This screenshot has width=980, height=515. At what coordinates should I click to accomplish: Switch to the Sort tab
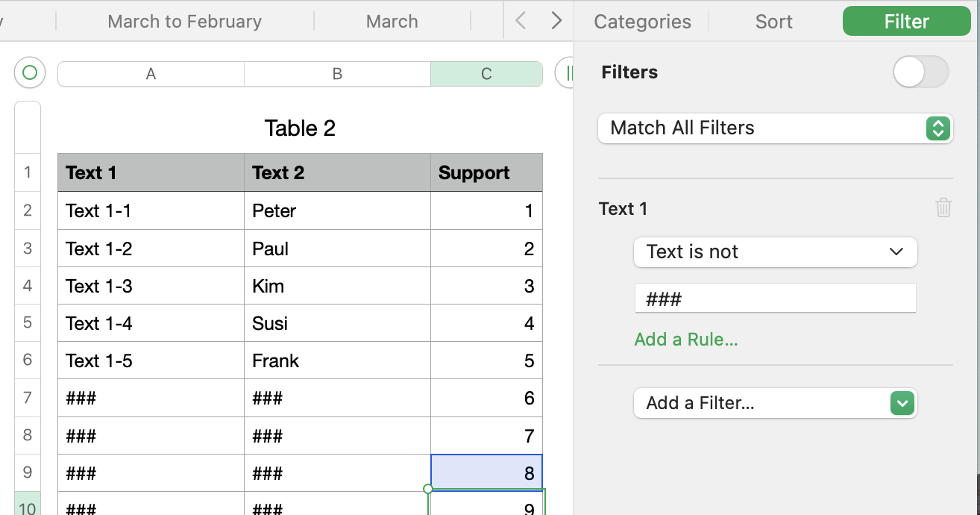coord(773,22)
